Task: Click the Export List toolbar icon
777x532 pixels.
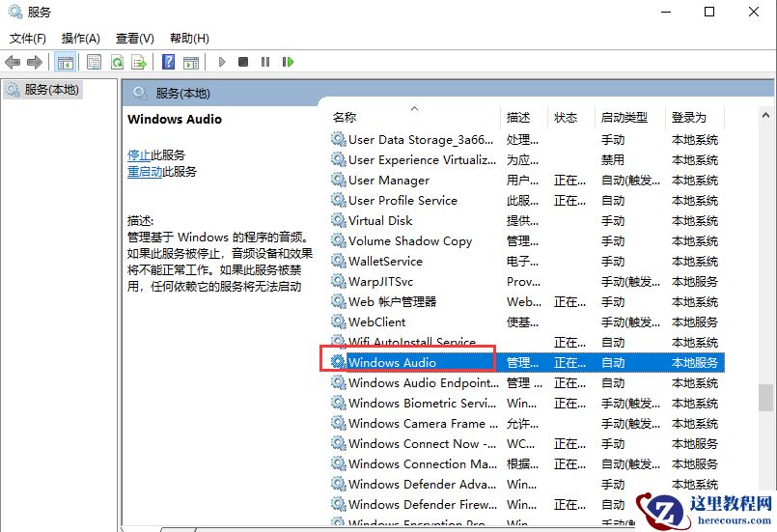Action: [139, 62]
